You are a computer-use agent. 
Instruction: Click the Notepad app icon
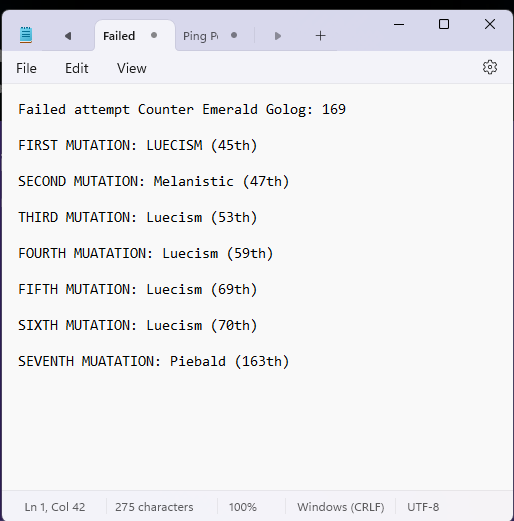tap(26, 35)
